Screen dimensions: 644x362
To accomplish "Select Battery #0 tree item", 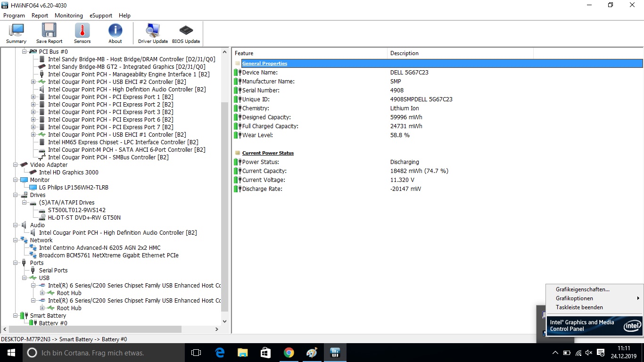I will coord(53,323).
